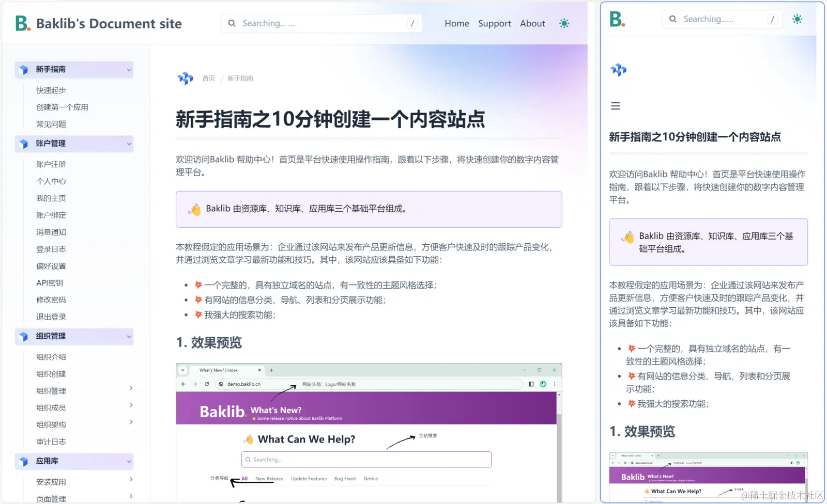This screenshot has width=827, height=504.
Task: Click the 1. 效果预览 heading in mobile preview
Action: pyautogui.click(x=642, y=431)
